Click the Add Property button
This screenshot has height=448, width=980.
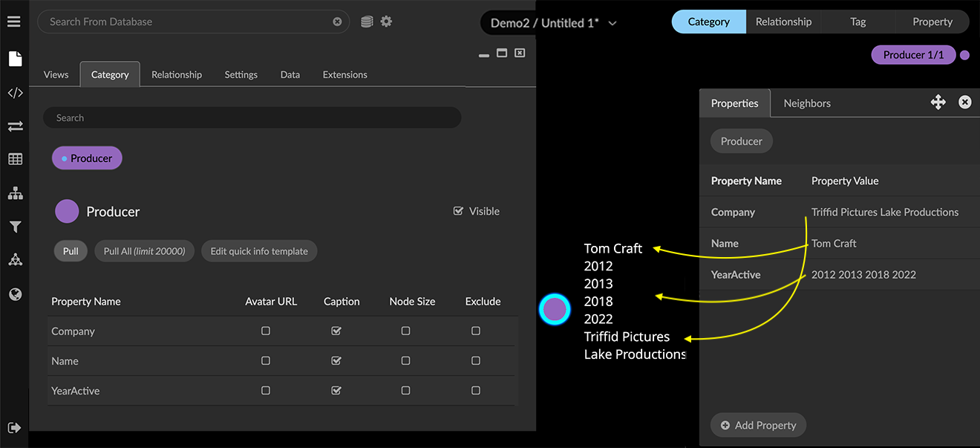pos(758,425)
